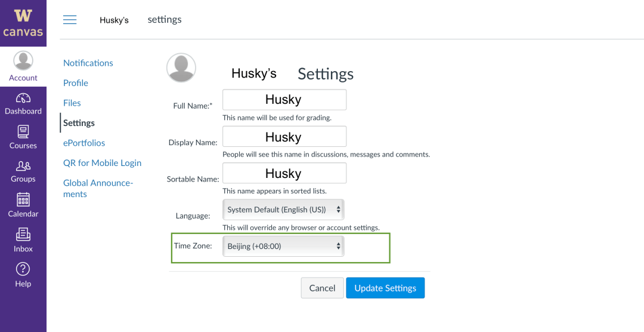Open the Inbox icon

[x=23, y=235]
